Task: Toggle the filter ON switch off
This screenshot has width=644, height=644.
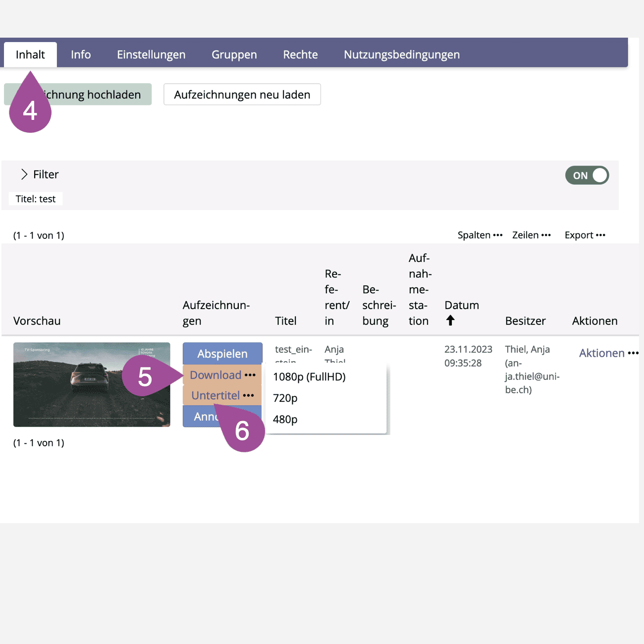Action: 587,175
